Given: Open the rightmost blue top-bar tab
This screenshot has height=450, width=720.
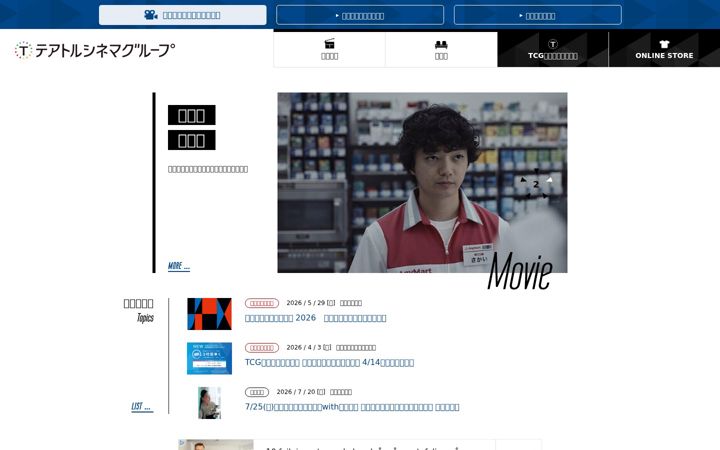Looking at the screenshot, I should pyautogui.click(x=537, y=15).
